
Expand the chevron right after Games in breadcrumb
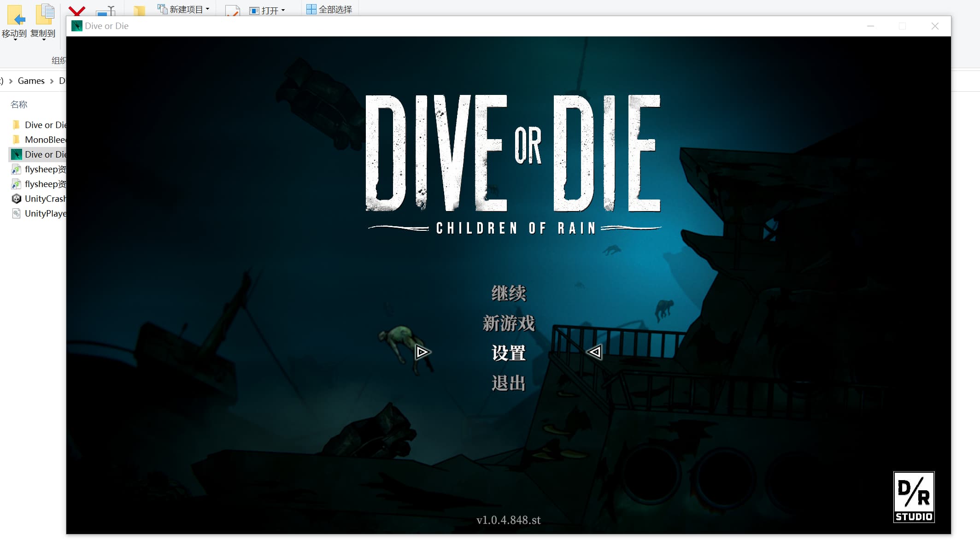[x=52, y=81]
